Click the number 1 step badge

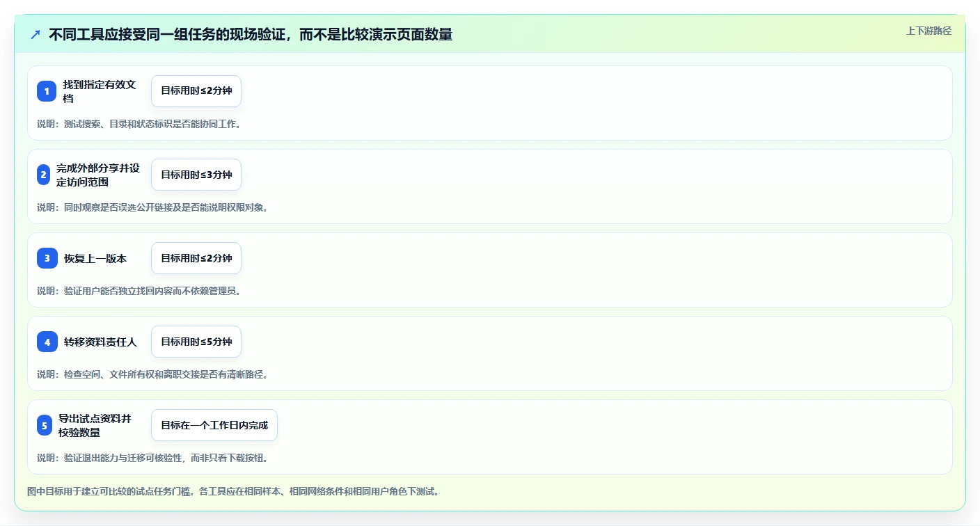47,91
